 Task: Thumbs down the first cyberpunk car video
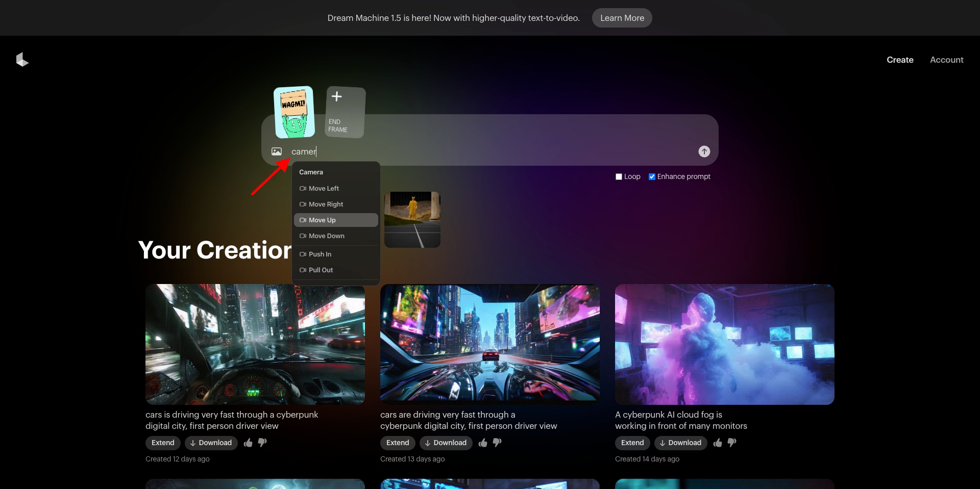262,443
